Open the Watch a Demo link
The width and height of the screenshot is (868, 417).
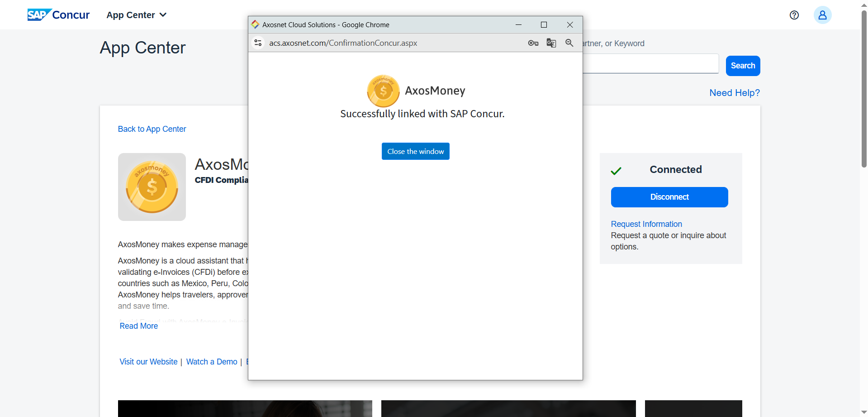[x=212, y=362]
